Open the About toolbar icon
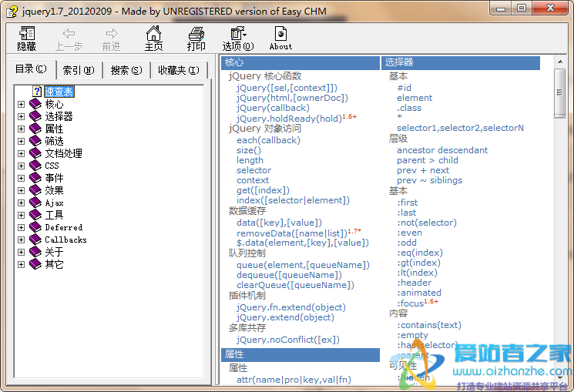This screenshot has height=392, width=574. click(280, 34)
